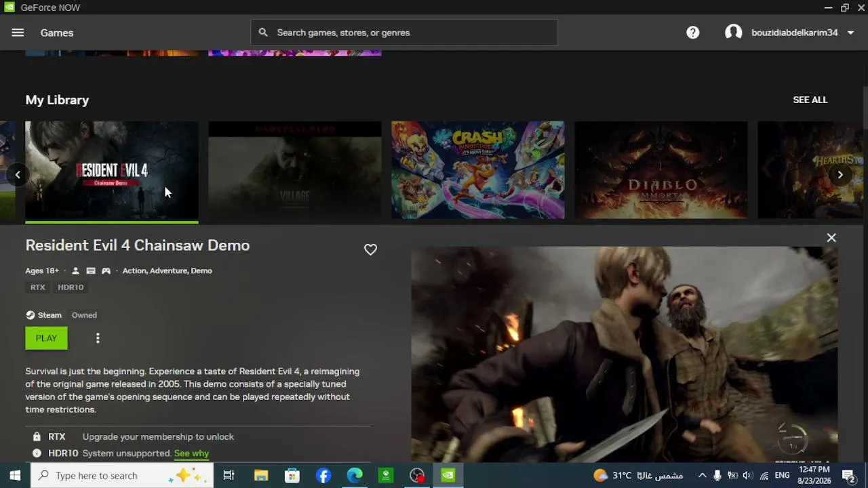
Task: Open the recording app taskbar icon with red dot
Action: pyautogui.click(x=417, y=475)
